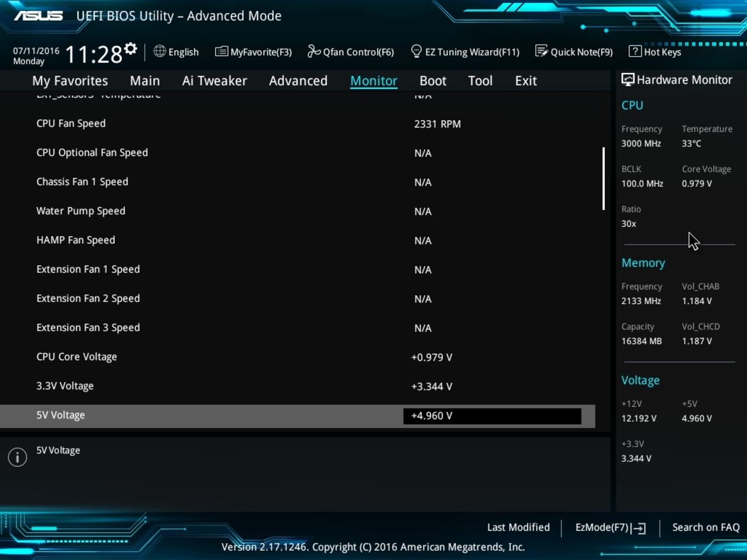Click the Hardware Monitor screen icon
This screenshot has width=747, height=560.
628,80
